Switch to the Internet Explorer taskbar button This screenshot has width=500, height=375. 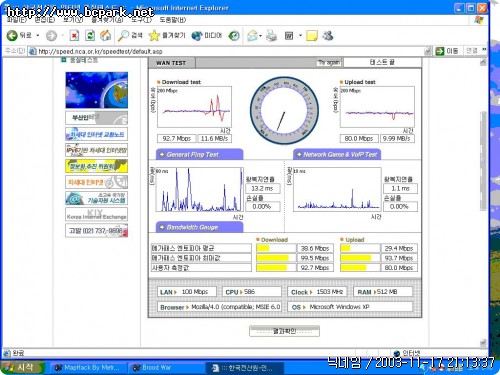pos(244,368)
